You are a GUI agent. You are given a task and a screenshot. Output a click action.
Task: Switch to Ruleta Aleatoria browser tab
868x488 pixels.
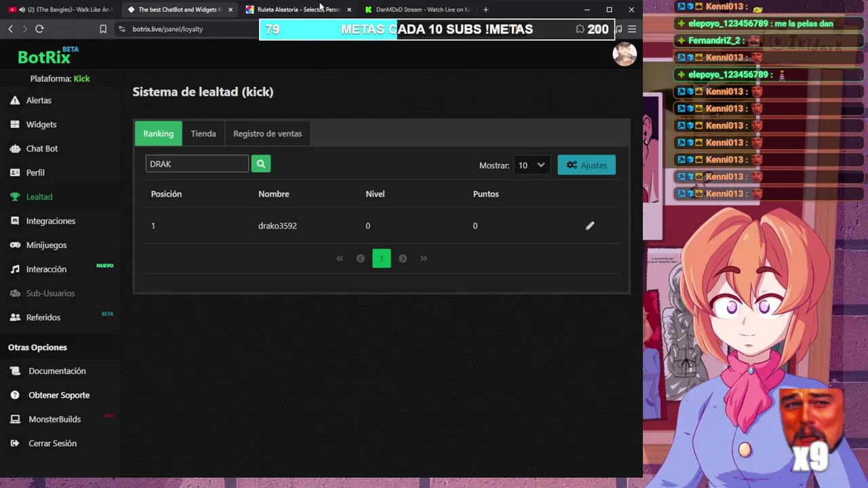297,9
